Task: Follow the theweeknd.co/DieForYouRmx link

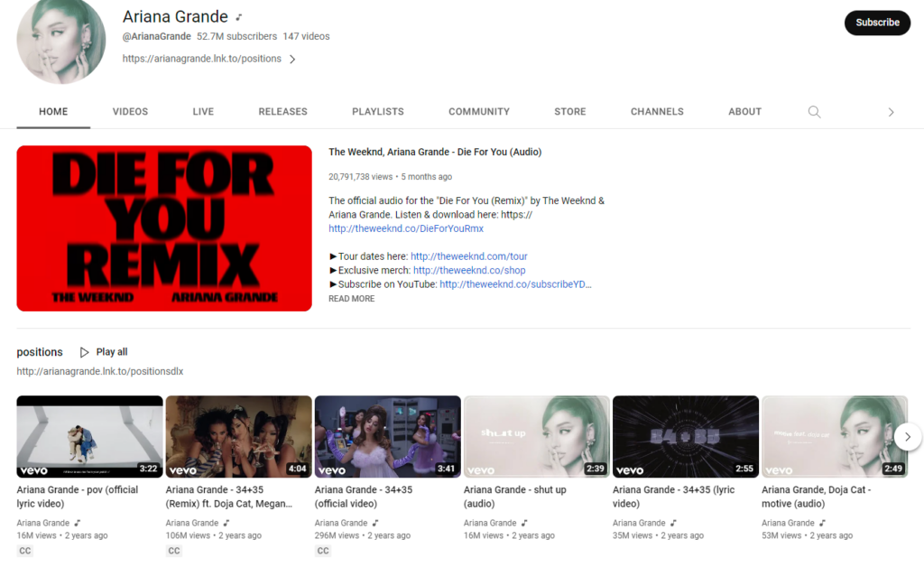Action: pos(406,228)
